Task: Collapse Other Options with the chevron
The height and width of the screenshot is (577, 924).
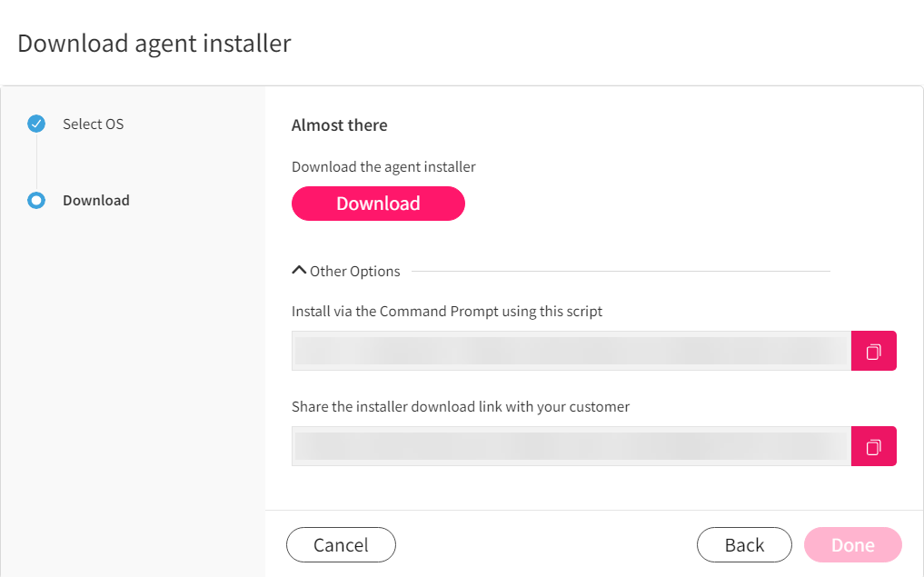Action: click(x=299, y=271)
